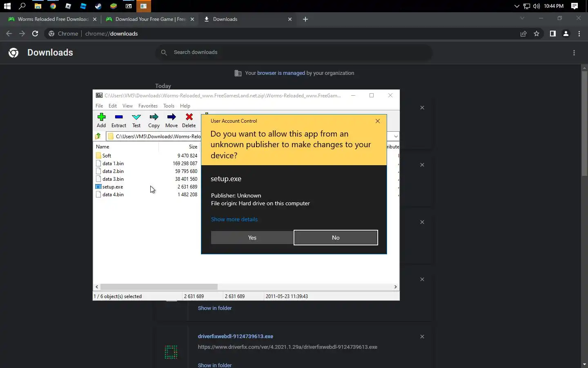Select the data 4.bin row

coord(147,195)
